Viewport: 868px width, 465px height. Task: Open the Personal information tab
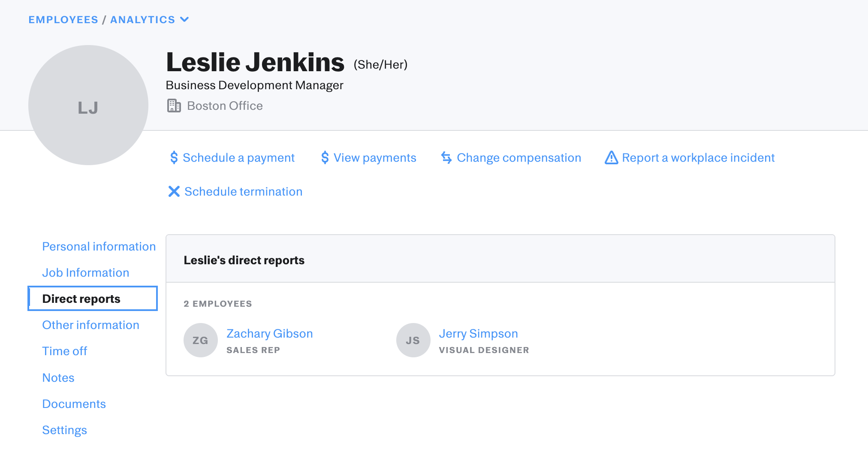click(x=99, y=247)
